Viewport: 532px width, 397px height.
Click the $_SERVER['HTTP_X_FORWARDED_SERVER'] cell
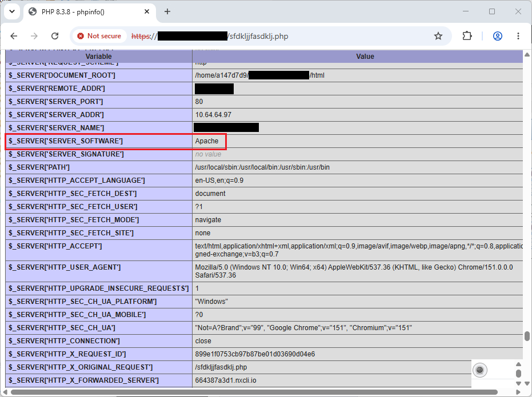click(99, 381)
